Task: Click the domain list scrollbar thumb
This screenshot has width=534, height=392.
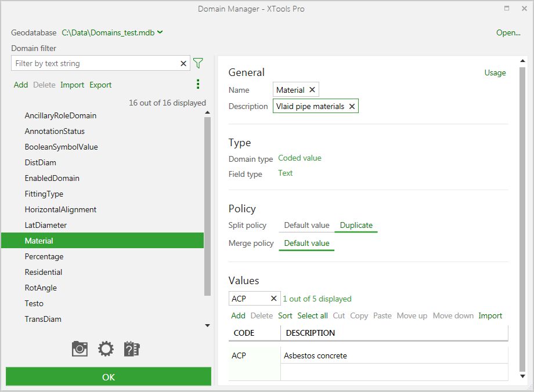Action: click(207, 206)
